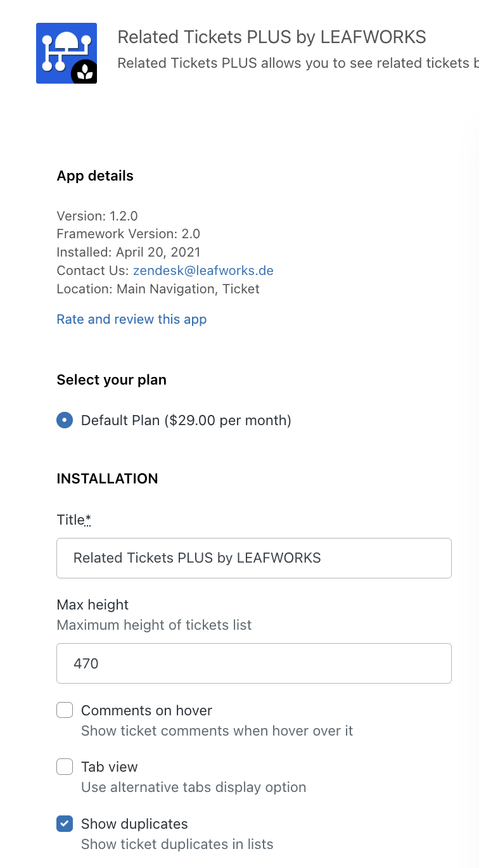Click the Default Plan $29.00 per month label

186,420
